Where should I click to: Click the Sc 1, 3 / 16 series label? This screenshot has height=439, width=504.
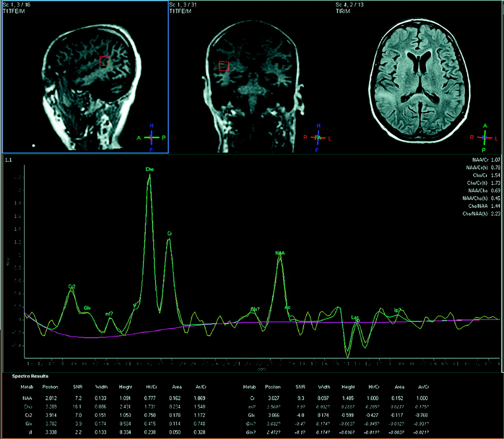click(x=17, y=5)
